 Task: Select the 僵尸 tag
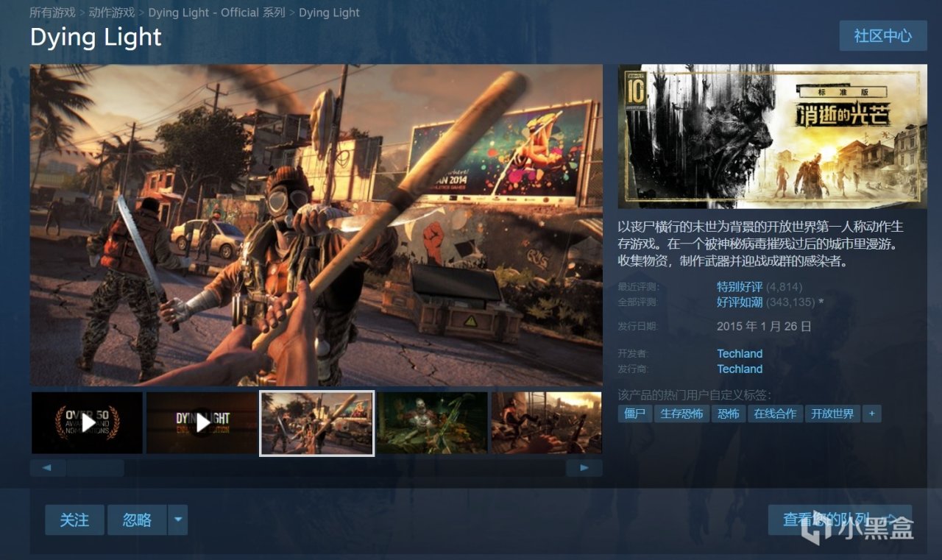pyautogui.click(x=634, y=414)
